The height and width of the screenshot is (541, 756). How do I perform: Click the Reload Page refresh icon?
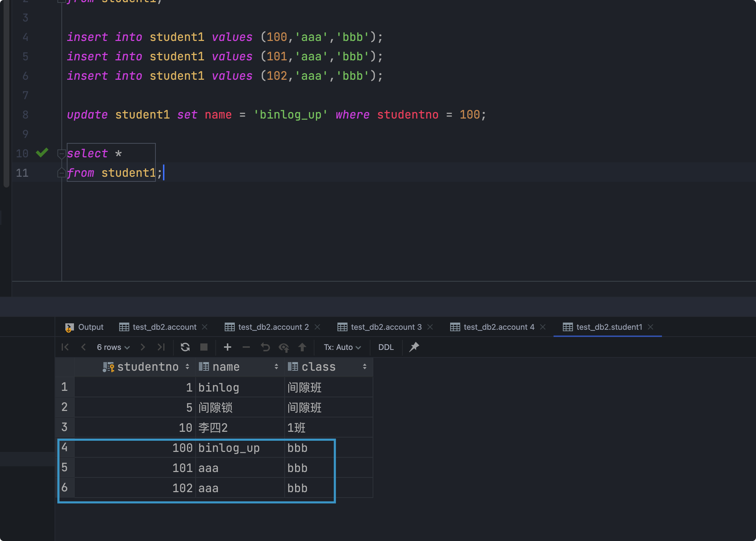point(185,347)
